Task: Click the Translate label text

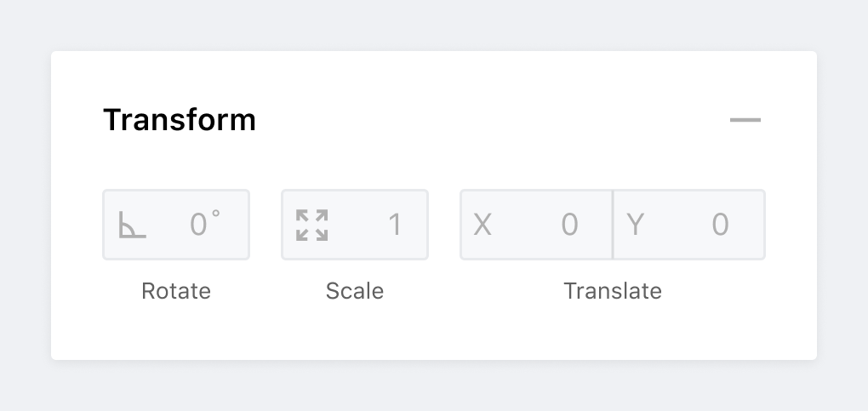Action: click(x=613, y=291)
